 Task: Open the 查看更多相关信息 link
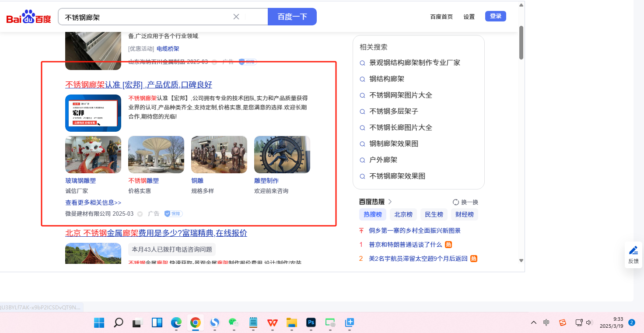(x=93, y=203)
